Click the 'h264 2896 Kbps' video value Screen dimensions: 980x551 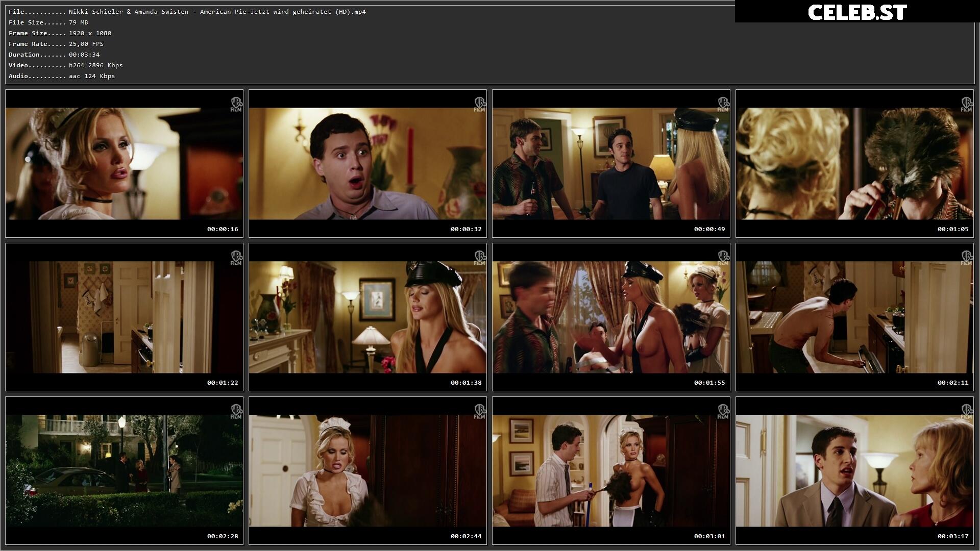point(96,65)
